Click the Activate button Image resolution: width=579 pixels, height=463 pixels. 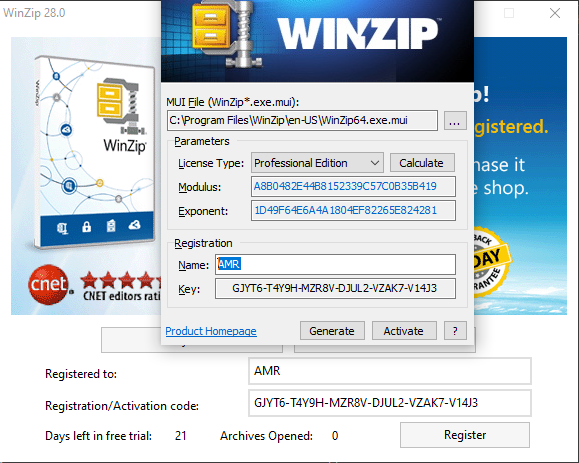pos(404,331)
